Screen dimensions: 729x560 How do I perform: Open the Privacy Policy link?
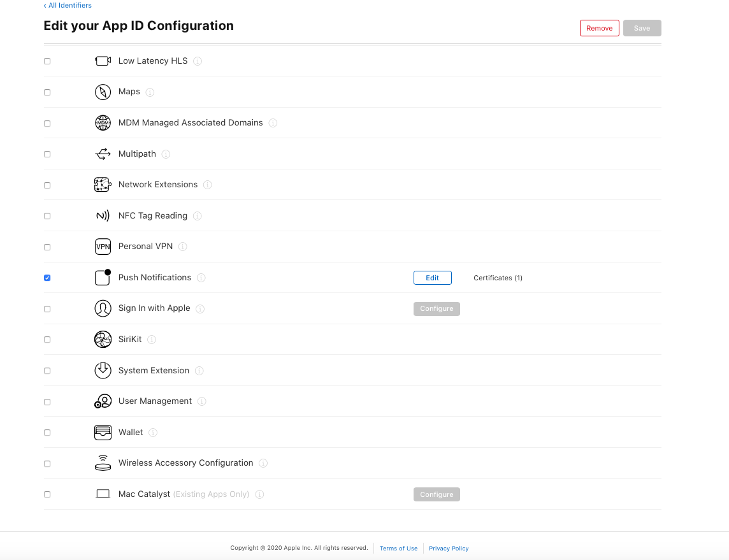(x=449, y=548)
